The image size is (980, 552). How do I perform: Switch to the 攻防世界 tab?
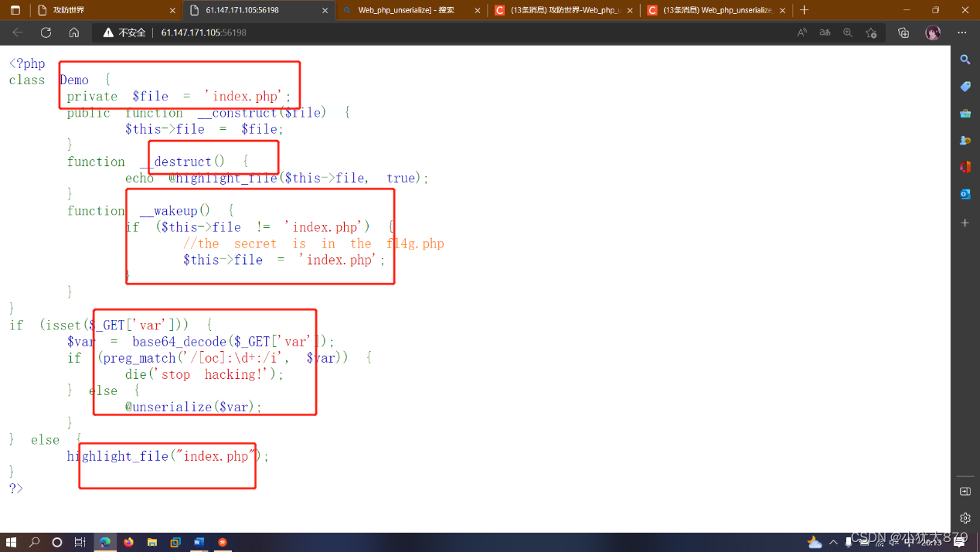[105, 10]
